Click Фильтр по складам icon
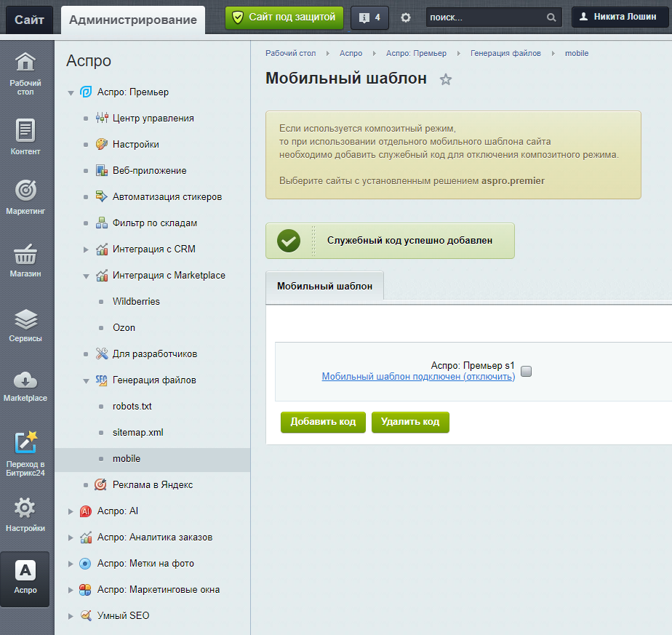 [102, 223]
